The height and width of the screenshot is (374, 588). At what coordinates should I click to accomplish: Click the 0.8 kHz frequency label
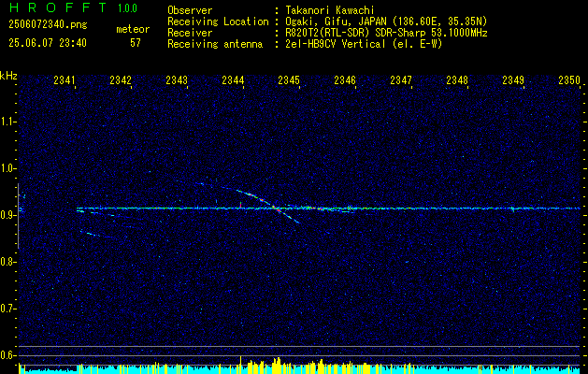[8, 262]
